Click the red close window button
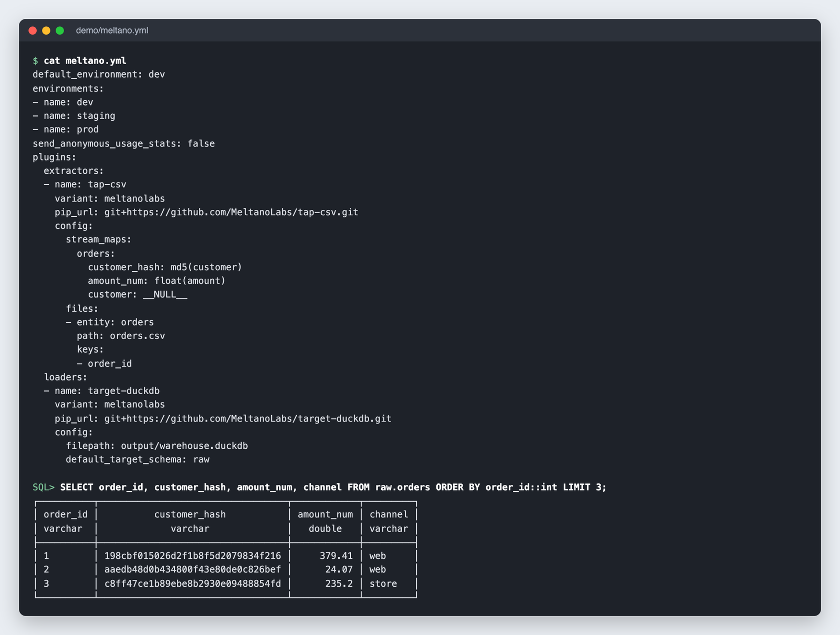Image resolution: width=840 pixels, height=635 pixels. click(x=33, y=30)
